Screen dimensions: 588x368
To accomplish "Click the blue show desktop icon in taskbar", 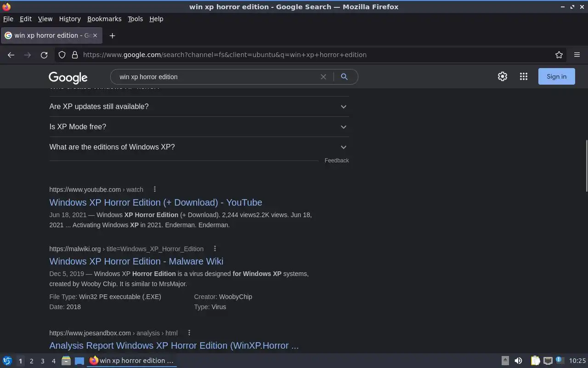I will pos(79,361).
